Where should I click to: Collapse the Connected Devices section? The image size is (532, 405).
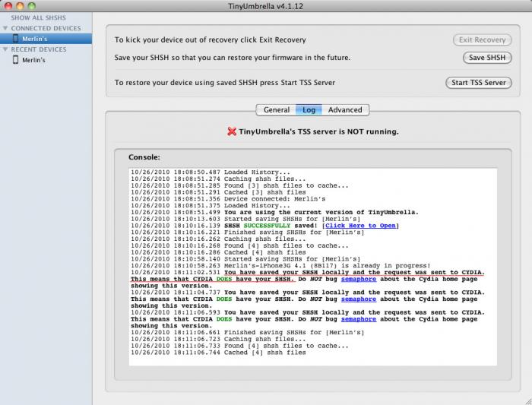click(6, 28)
